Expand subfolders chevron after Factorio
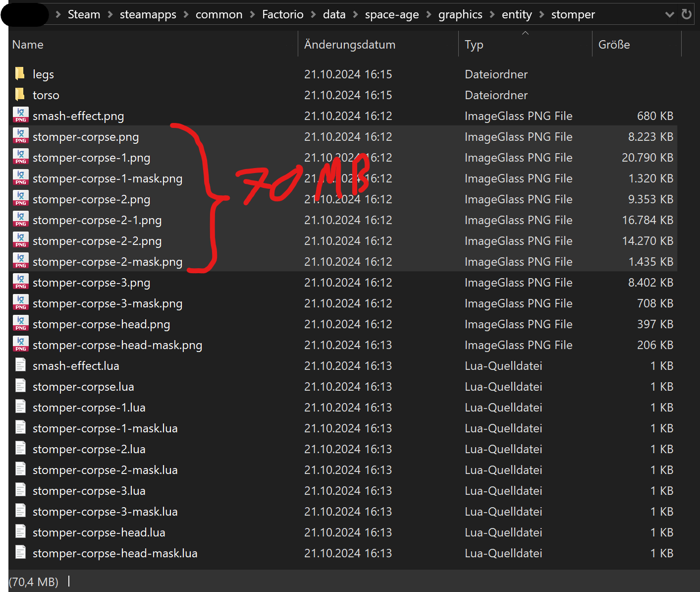 pos(314,14)
